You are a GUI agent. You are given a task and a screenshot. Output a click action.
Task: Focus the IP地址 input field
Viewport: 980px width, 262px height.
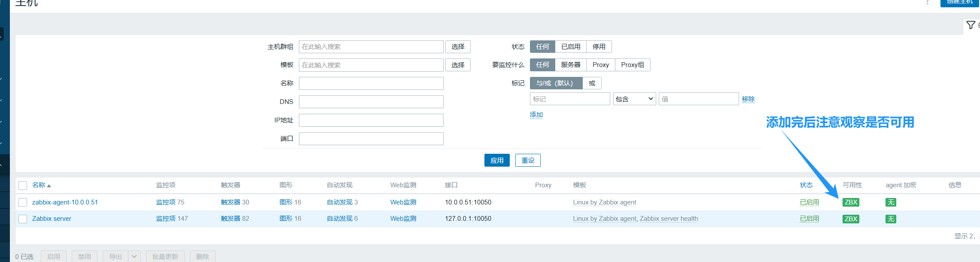(371, 120)
